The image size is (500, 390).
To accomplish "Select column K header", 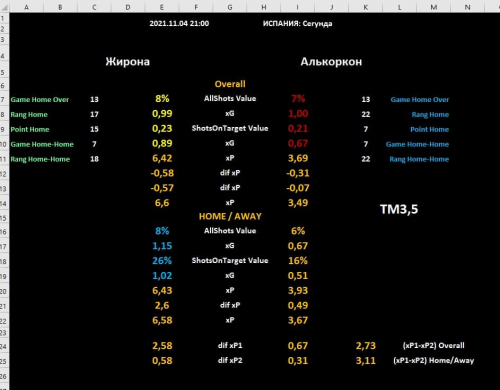I will click(366, 7).
